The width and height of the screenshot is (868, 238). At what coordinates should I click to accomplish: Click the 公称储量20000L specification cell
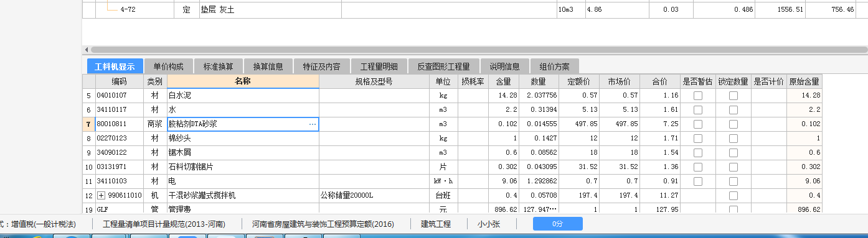374,196
